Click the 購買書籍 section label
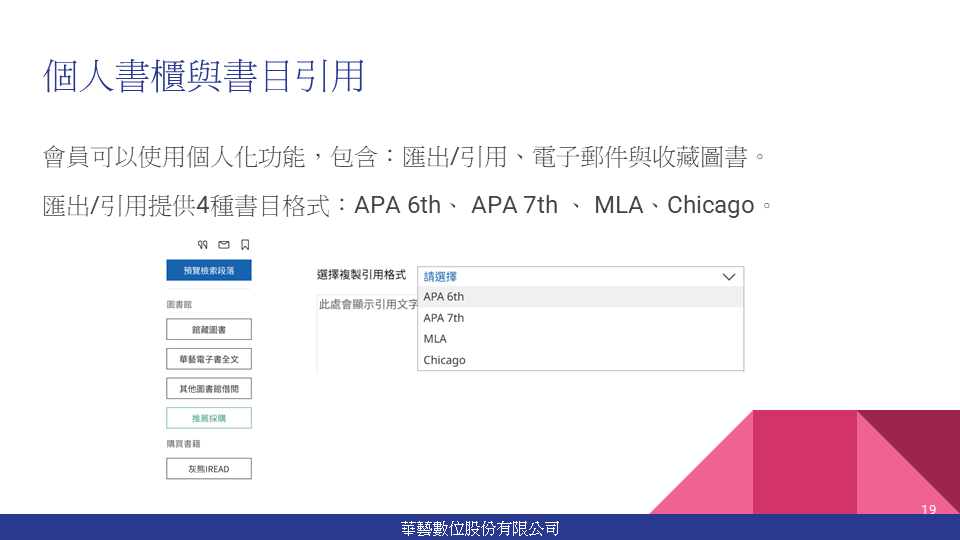Screen dimensions: 960x540 pos(184,444)
